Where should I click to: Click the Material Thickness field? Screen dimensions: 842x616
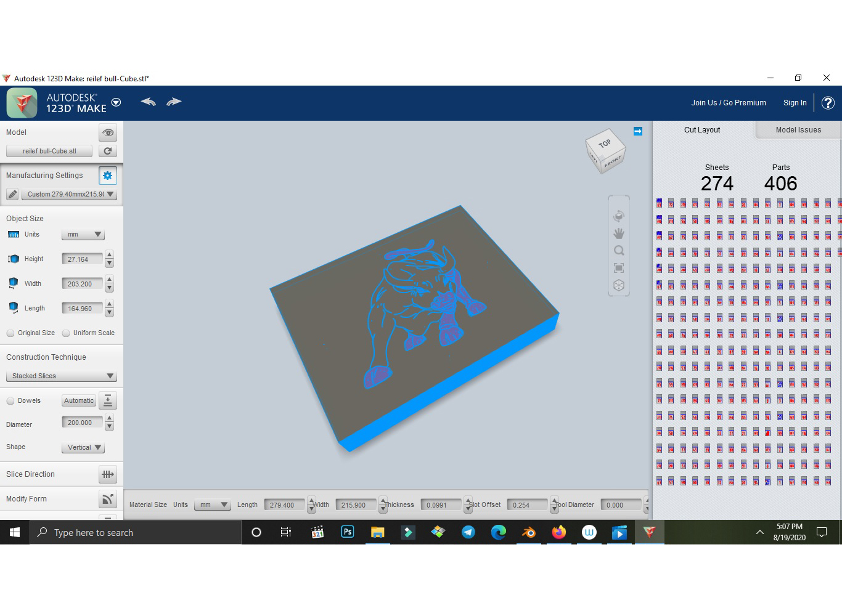pos(441,505)
